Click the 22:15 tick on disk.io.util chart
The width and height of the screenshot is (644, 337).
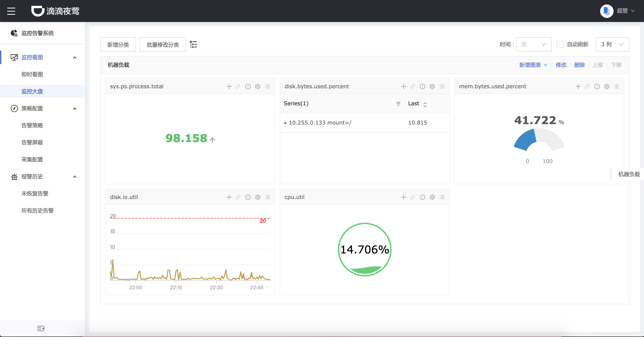click(176, 288)
